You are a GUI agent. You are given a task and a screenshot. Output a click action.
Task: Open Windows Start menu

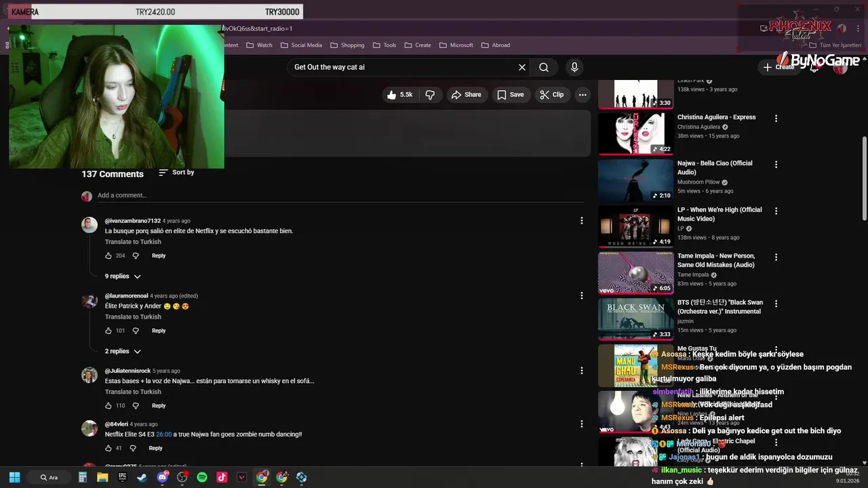(14, 477)
